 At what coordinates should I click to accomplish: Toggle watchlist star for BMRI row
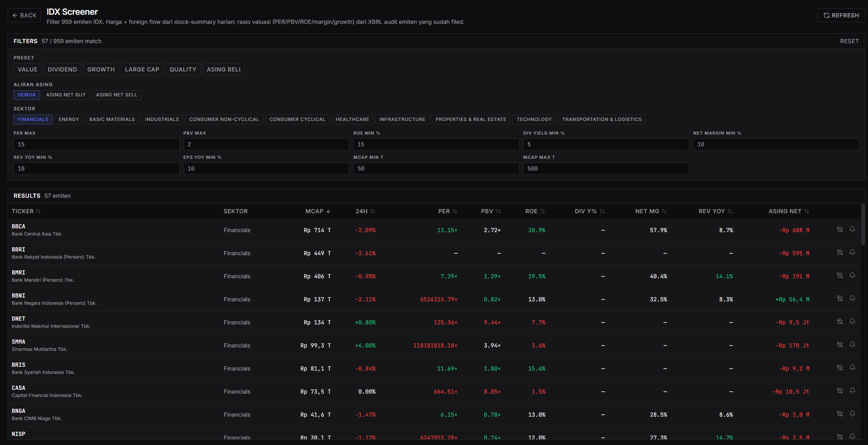point(840,275)
